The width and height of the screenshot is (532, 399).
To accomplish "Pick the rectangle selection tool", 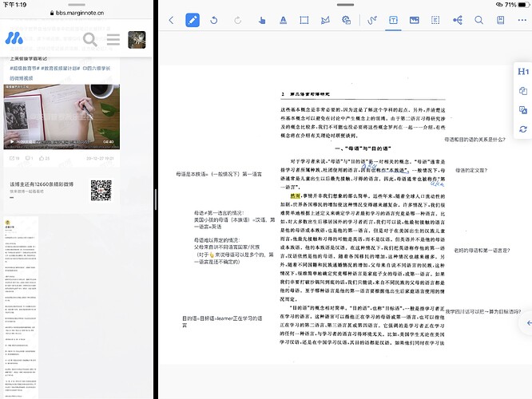I will pos(304,20).
